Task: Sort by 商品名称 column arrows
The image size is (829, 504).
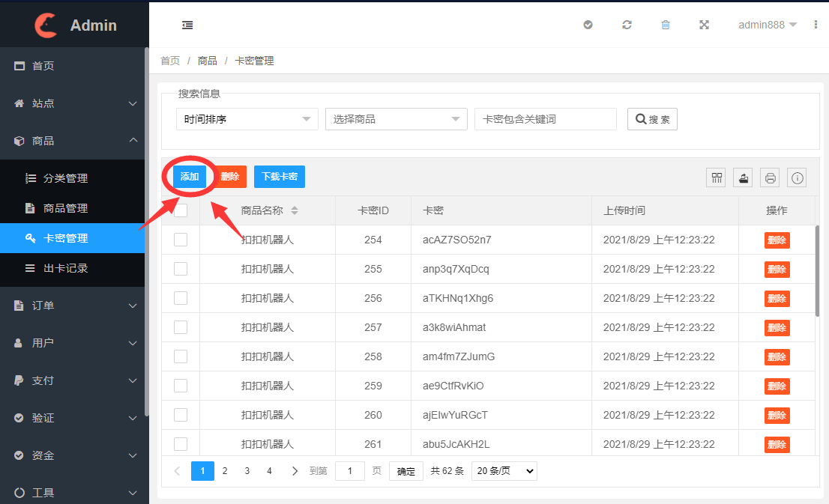Action: (x=295, y=210)
